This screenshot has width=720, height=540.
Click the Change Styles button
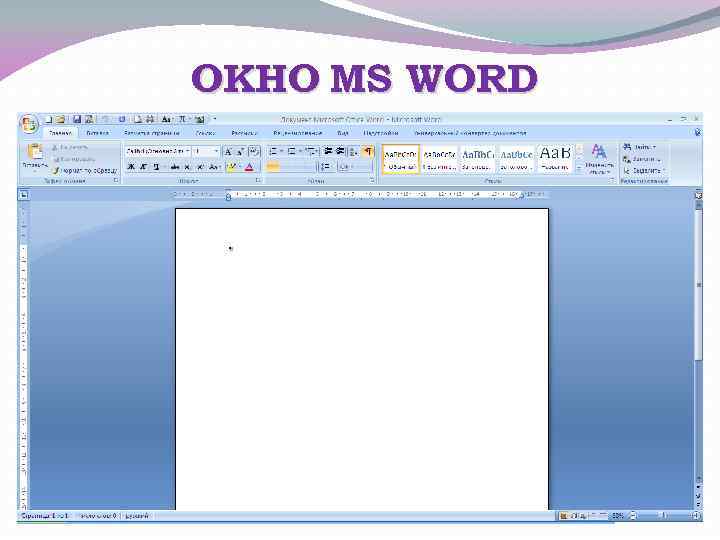point(599,159)
